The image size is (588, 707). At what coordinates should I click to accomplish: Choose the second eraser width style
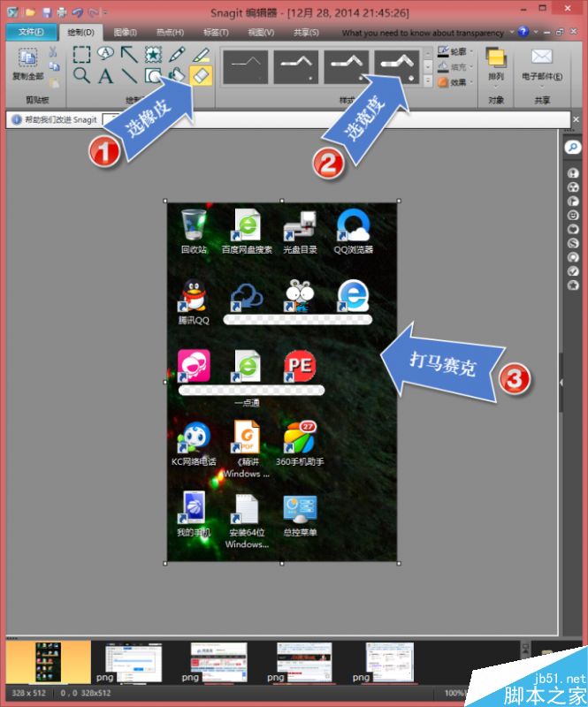point(296,67)
